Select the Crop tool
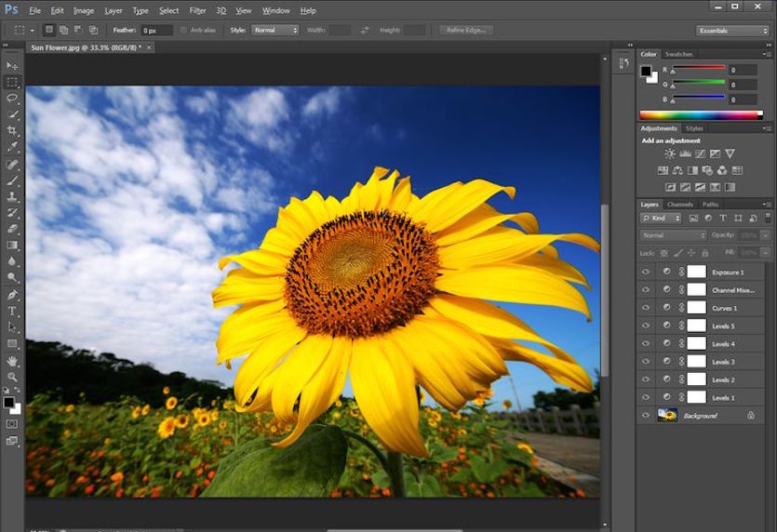 point(12,130)
